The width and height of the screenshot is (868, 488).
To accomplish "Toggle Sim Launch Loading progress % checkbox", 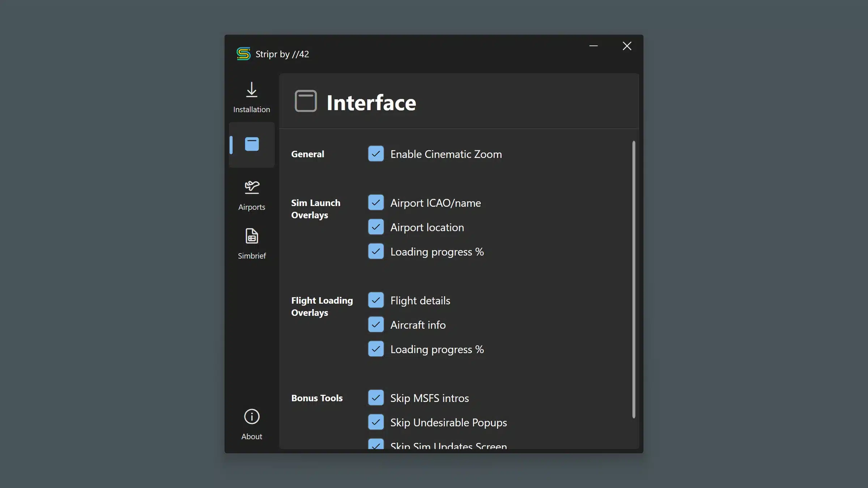I will 376,251.
